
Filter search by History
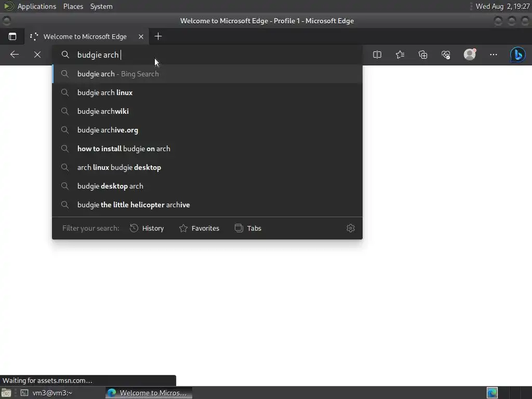coord(147,229)
